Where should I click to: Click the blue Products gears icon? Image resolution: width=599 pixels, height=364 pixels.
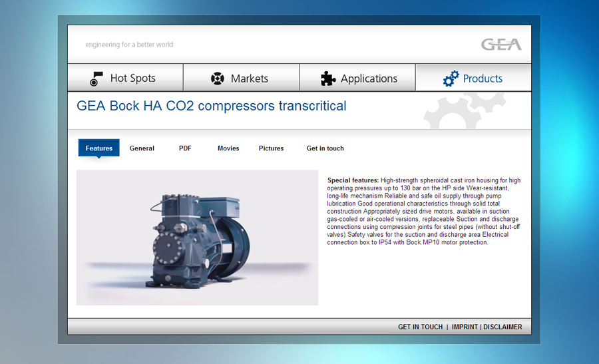451,79
